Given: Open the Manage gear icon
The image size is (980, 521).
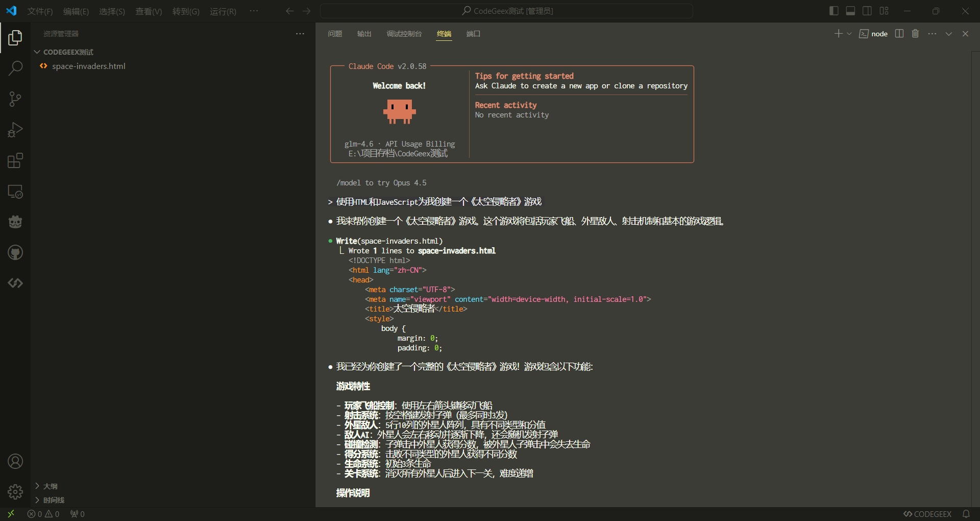Looking at the screenshot, I should click(15, 492).
